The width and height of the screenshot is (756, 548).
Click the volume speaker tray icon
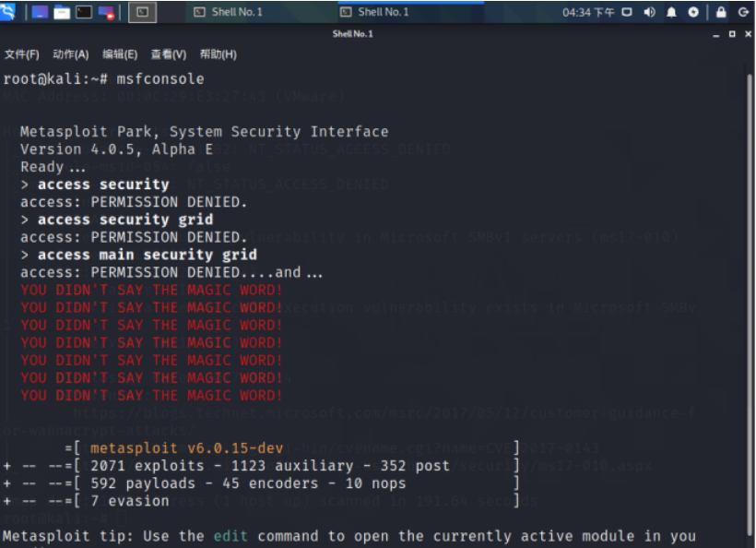pyautogui.click(x=649, y=12)
